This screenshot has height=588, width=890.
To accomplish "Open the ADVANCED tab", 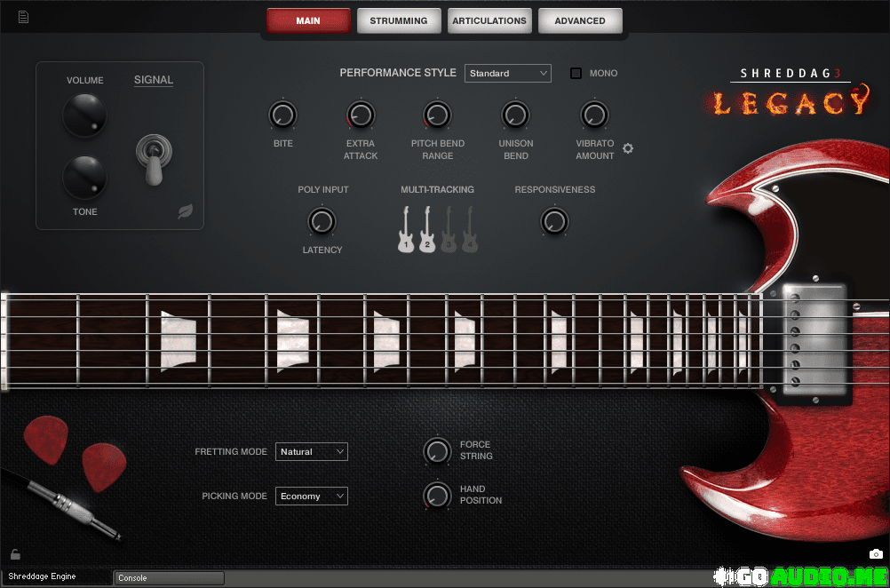I will click(x=579, y=20).
